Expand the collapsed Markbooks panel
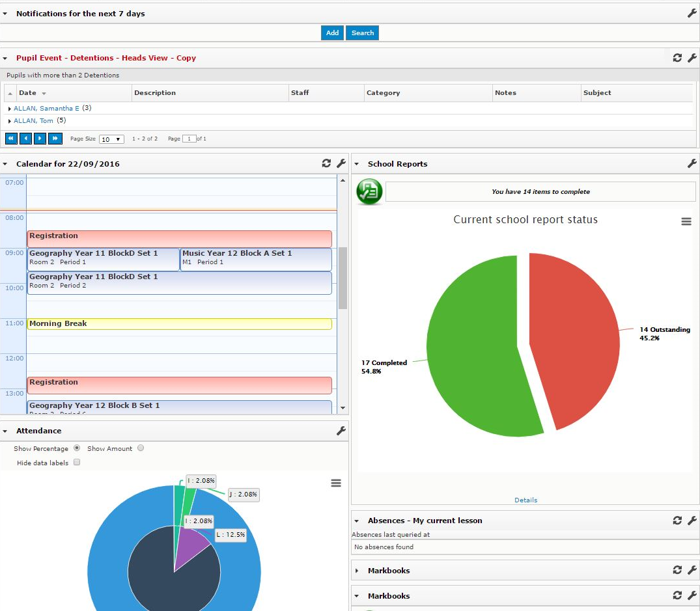 coord(356,571)
